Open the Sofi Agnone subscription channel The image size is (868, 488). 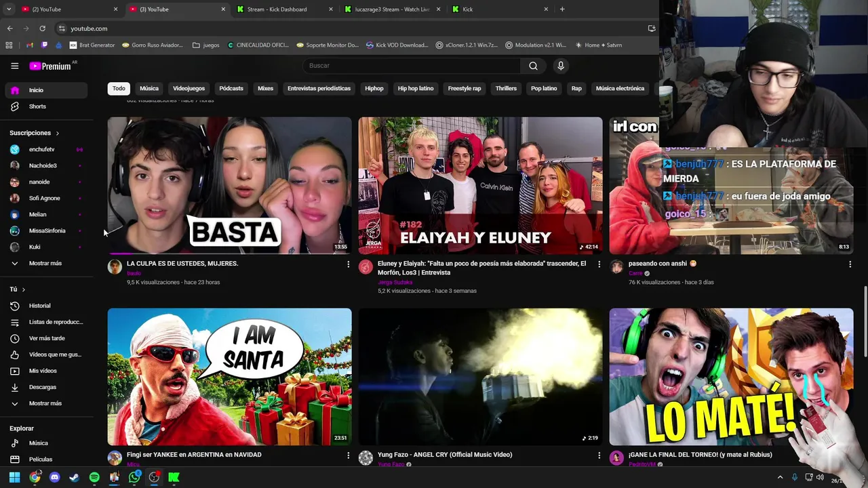tap(46, 198)
